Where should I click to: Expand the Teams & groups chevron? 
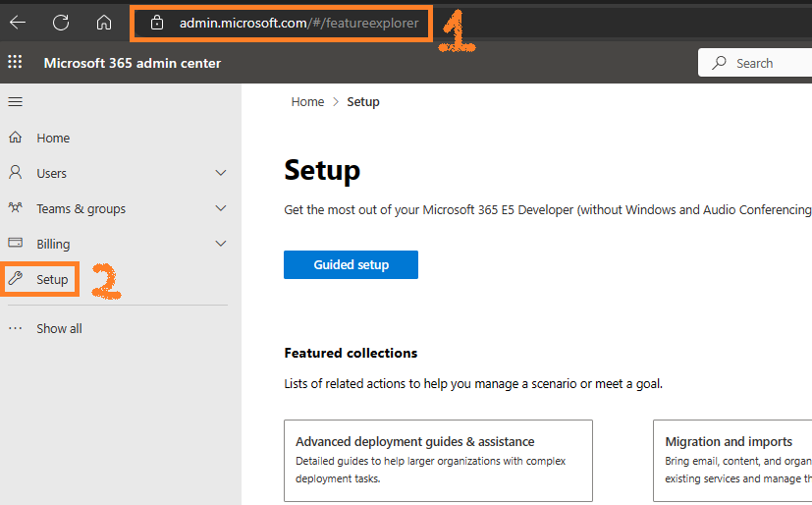[221, 208]
